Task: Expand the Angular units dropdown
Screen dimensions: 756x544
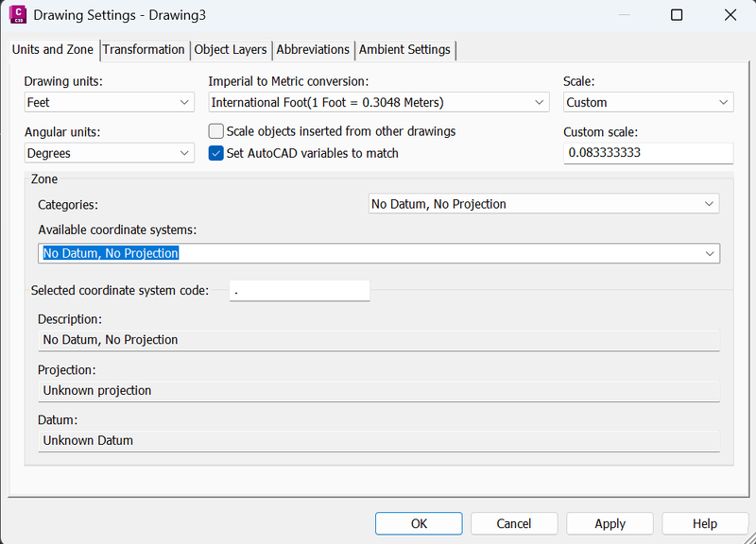Action: pos(109,153)
